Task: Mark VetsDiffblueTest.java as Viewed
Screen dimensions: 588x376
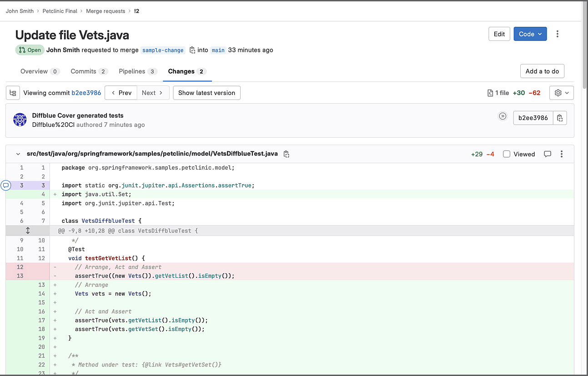Action: pos(506,154)
